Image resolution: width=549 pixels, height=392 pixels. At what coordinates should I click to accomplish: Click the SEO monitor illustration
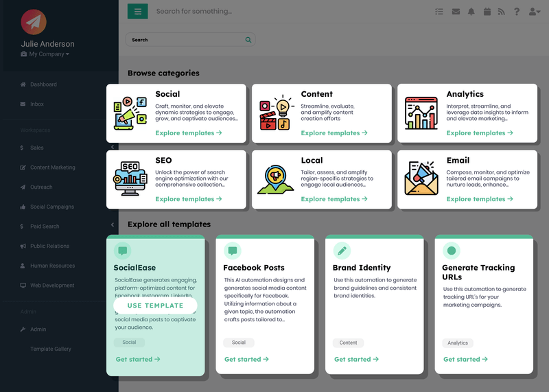[x=130, y=178]
